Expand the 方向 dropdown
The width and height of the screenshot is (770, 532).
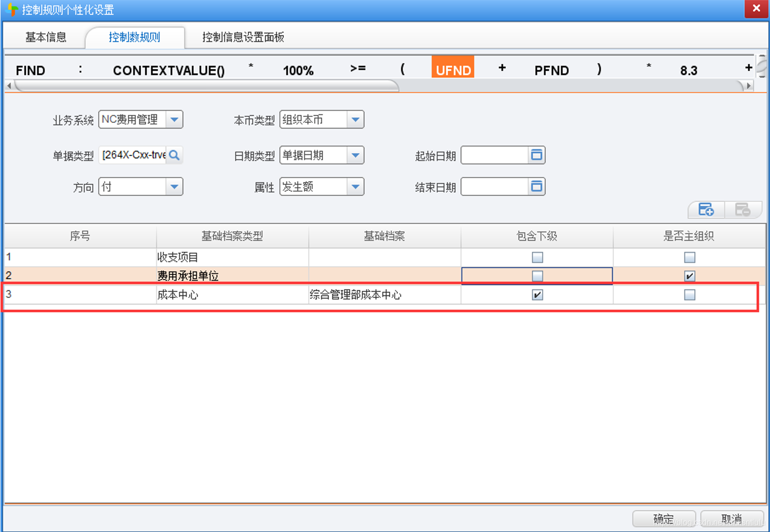click(174, 187)
